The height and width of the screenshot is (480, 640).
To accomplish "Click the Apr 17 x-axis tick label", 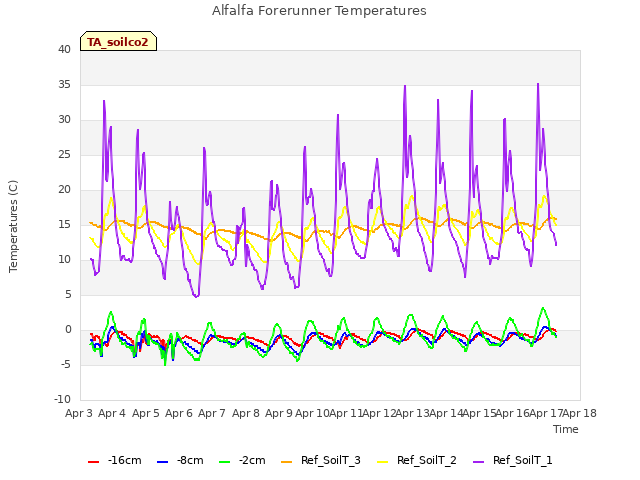I will coord(546,413).
